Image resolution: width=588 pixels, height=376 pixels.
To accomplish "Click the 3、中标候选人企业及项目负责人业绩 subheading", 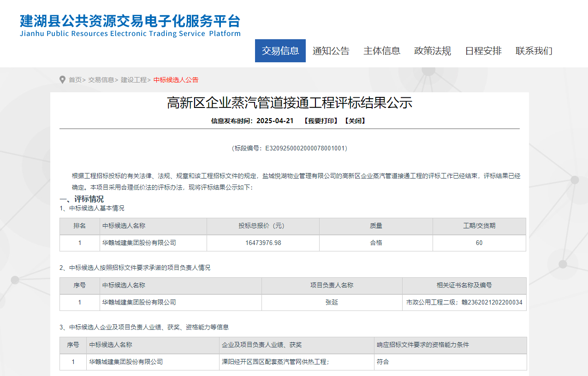I will click(144, 327).
